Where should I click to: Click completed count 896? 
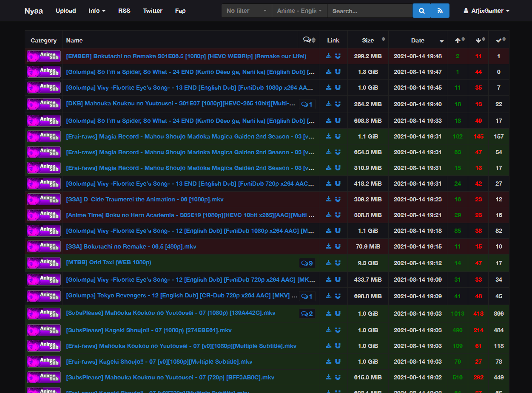pos(499,314)
